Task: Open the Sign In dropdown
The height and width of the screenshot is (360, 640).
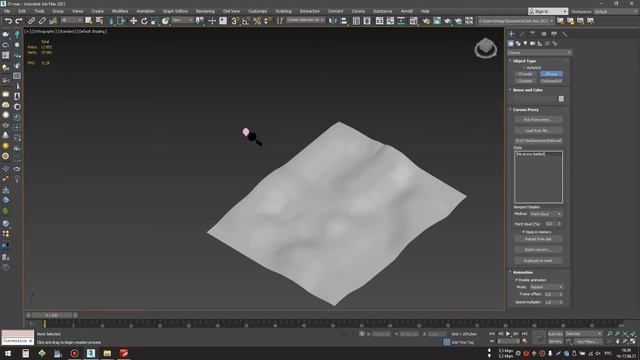Action: 548,11
